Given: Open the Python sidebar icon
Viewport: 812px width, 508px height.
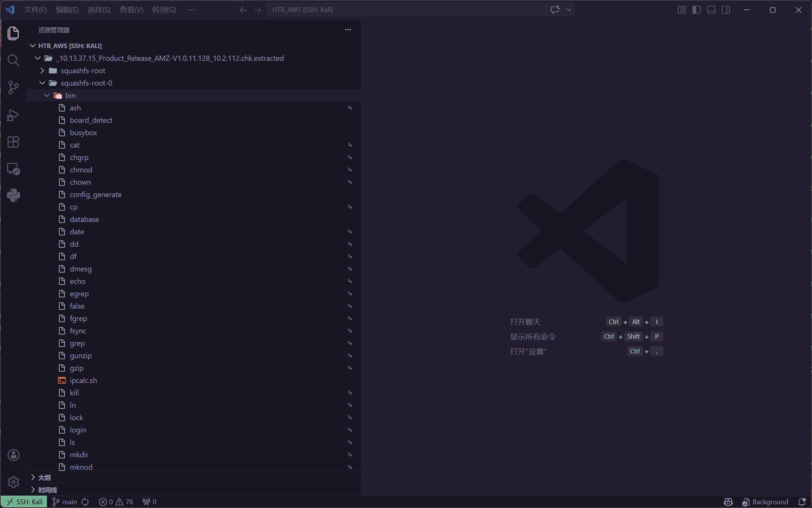Looking at the screenshot, I should pyautogui.click(x=14, y=195).
